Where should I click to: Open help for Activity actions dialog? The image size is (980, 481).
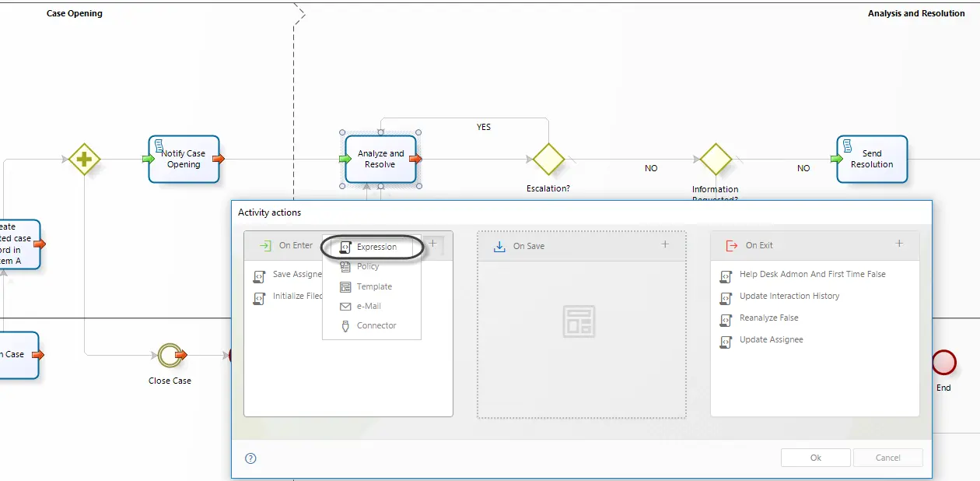point(250,458)
